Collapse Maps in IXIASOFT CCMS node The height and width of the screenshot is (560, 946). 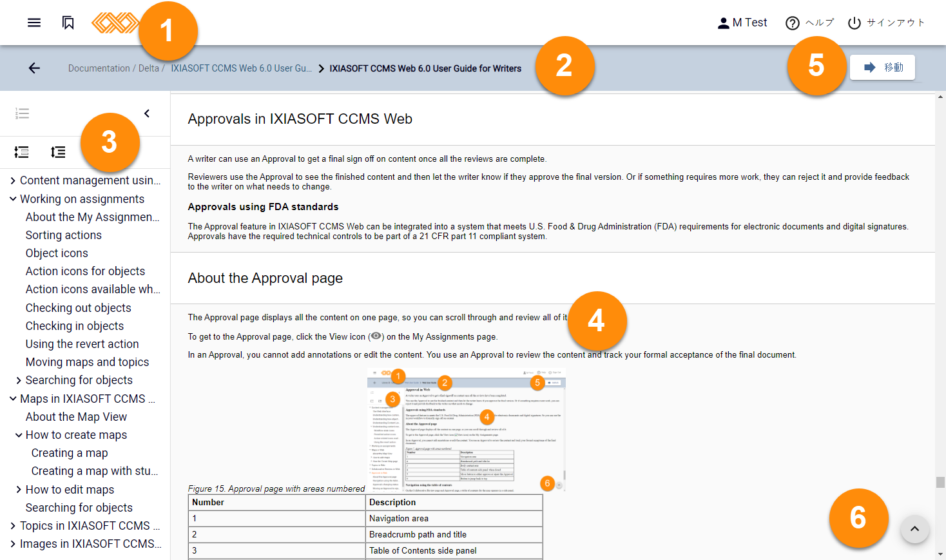pos(13,399)
